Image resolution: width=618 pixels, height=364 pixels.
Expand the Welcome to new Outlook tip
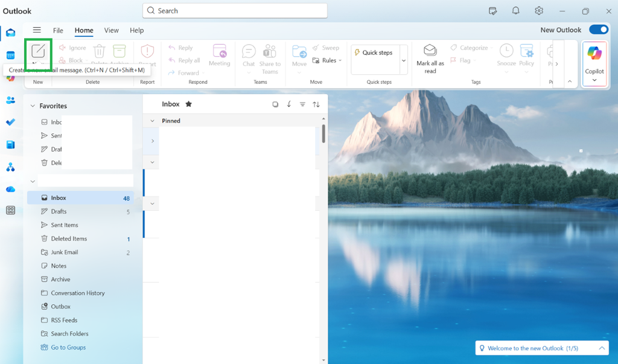602,348
